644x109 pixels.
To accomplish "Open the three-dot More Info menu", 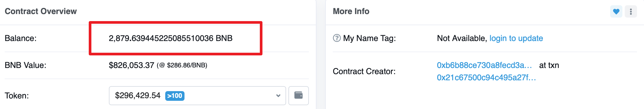I will pos(631,12).
